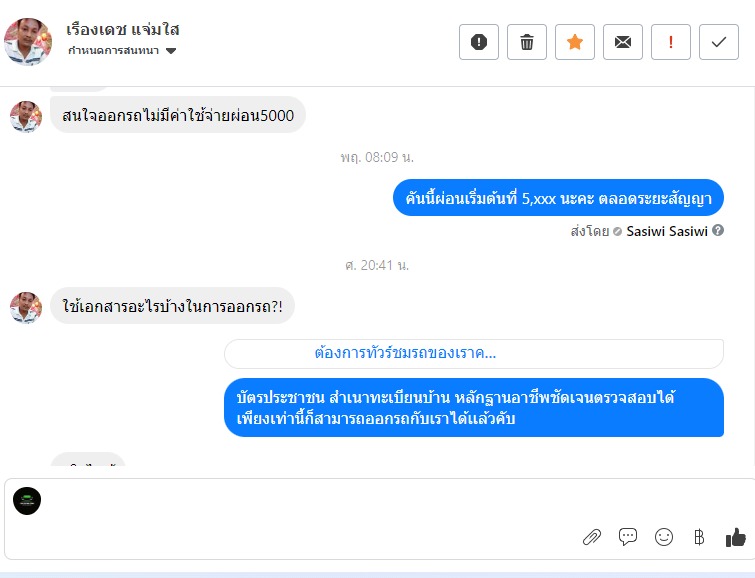Click the Baht payment request icon

(x=699, y=537)
